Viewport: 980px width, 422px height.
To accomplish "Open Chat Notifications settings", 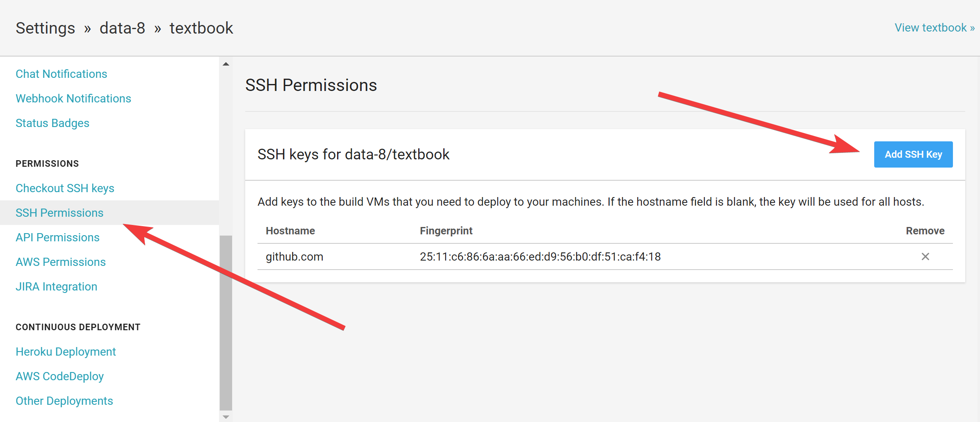I will click(61, 74).
